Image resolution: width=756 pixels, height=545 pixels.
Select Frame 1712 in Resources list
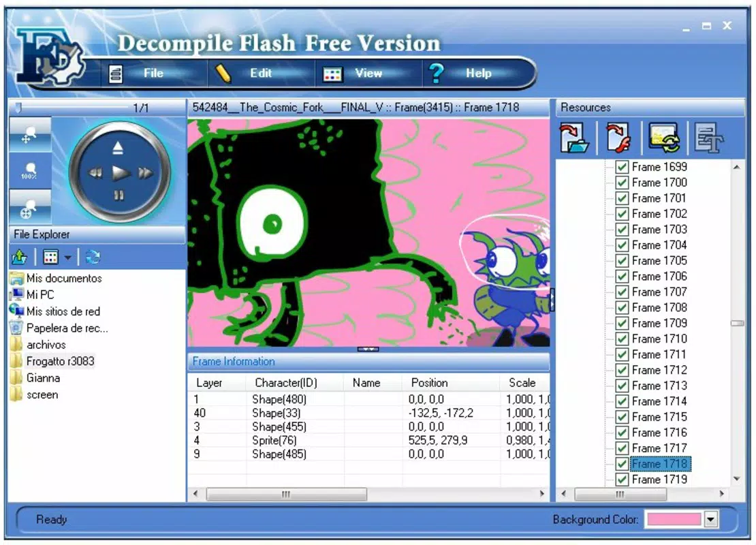tap(659, 370)
